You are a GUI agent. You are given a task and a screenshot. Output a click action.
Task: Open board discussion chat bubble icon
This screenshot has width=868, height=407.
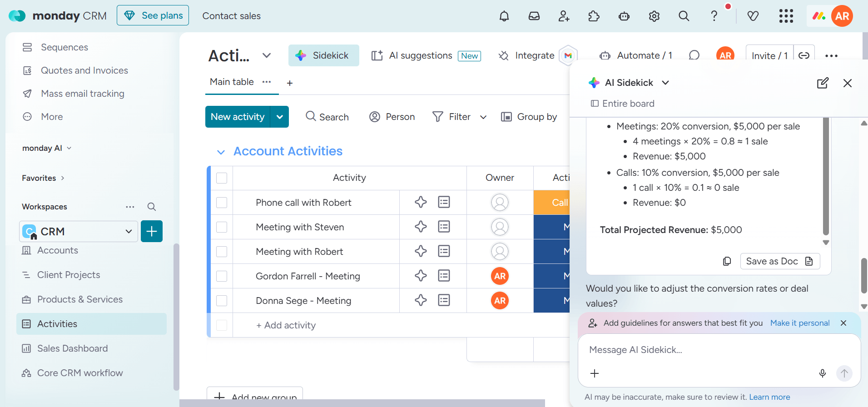(694, 55)
